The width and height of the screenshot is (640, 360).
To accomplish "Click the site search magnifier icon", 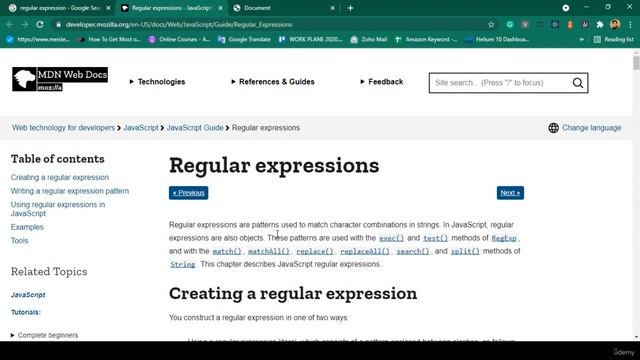I will pyautogui.click(x=578, y=83).
